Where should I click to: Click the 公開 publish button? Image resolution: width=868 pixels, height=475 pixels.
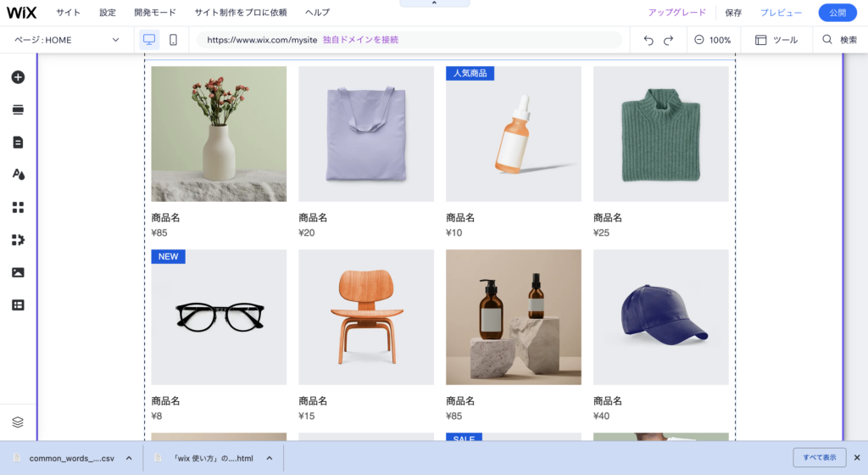(x=837, y=12)
